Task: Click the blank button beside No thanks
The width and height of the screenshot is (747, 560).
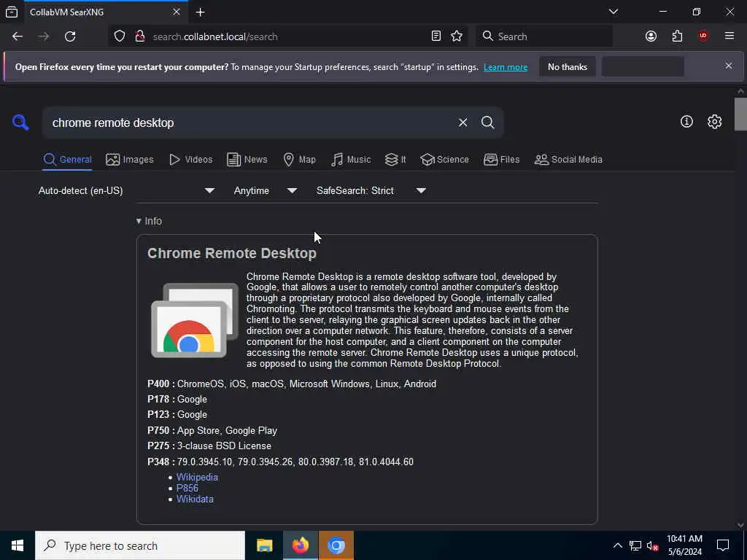Action: tap(643, 66)
